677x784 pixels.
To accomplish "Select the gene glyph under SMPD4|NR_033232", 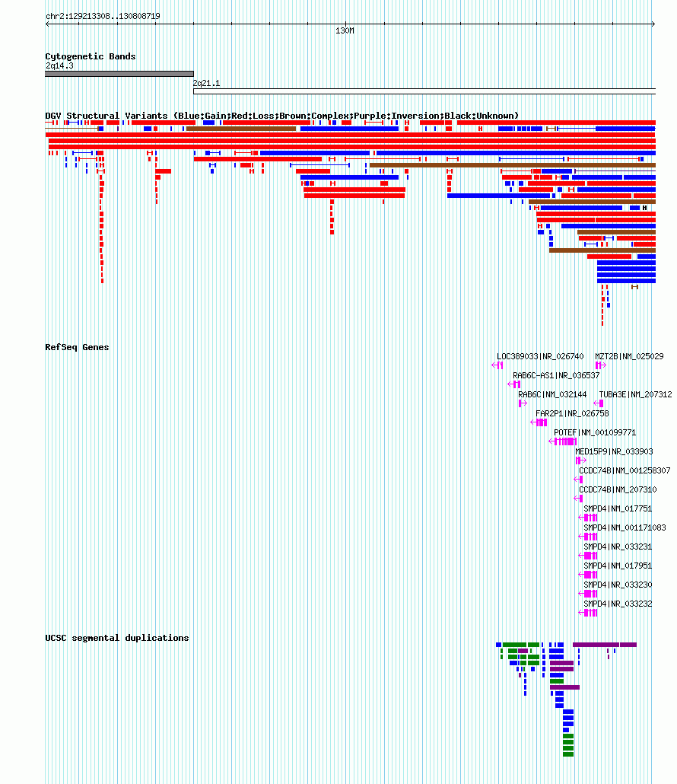I will pyautogui.click(x=588, y=613).
